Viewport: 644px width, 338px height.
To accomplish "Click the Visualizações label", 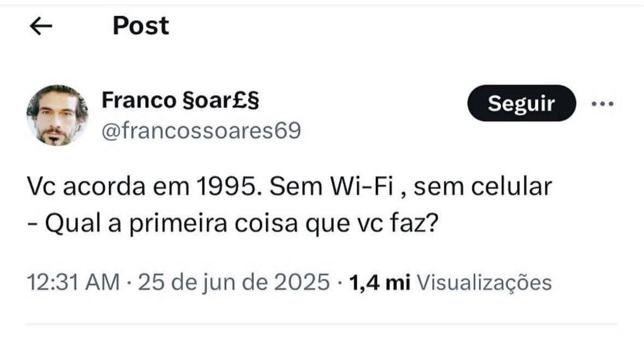I will (x=484, y=282).
